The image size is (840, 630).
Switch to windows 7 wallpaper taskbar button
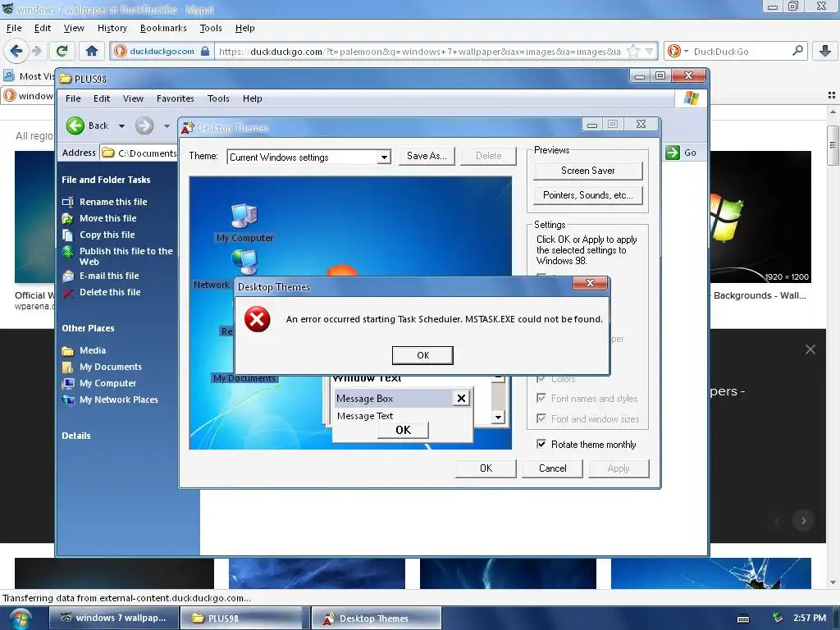pos(113,618)
